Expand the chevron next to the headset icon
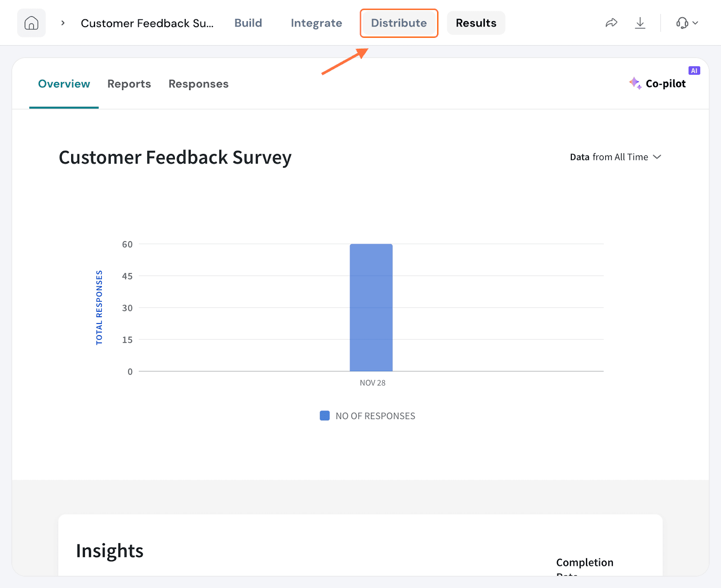Image resolution: width=721 pixels, height=588 pixels. pyautogui.click(x=695, y=23)
